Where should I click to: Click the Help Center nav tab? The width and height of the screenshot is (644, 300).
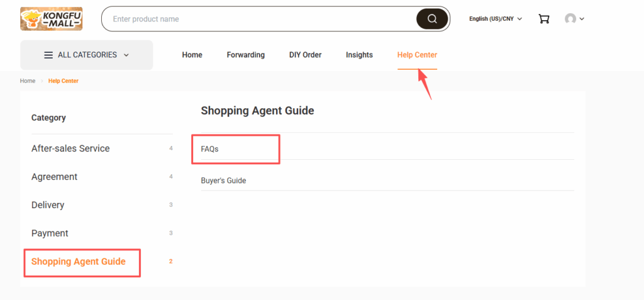point(417,55)
